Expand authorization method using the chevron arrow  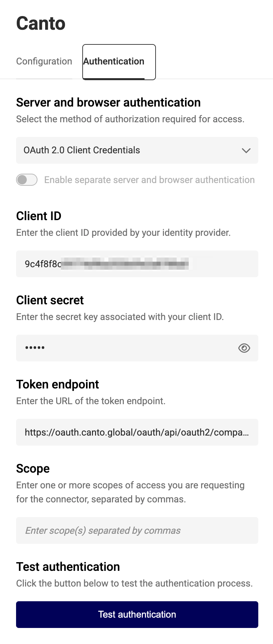pos(246,151)
